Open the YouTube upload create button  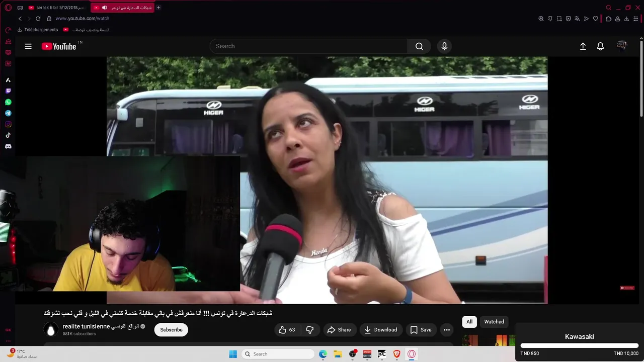click(x=583, y=46)
